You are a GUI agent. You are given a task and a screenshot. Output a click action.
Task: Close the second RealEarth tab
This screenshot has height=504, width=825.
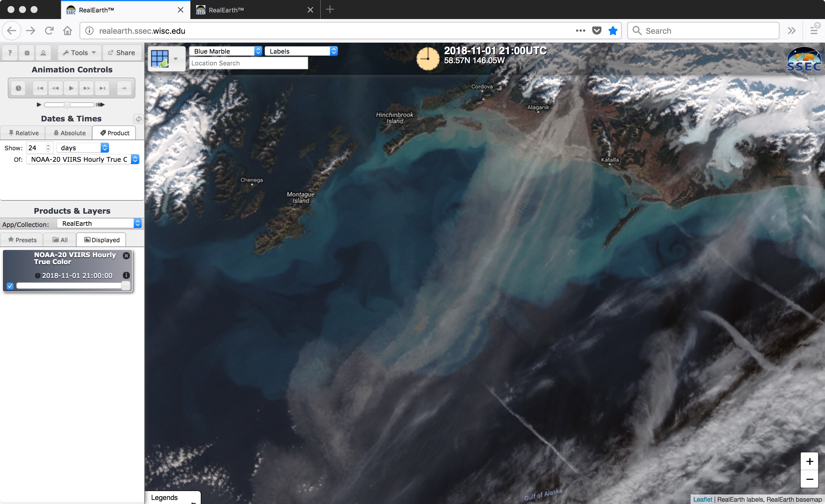click(310, 10)
